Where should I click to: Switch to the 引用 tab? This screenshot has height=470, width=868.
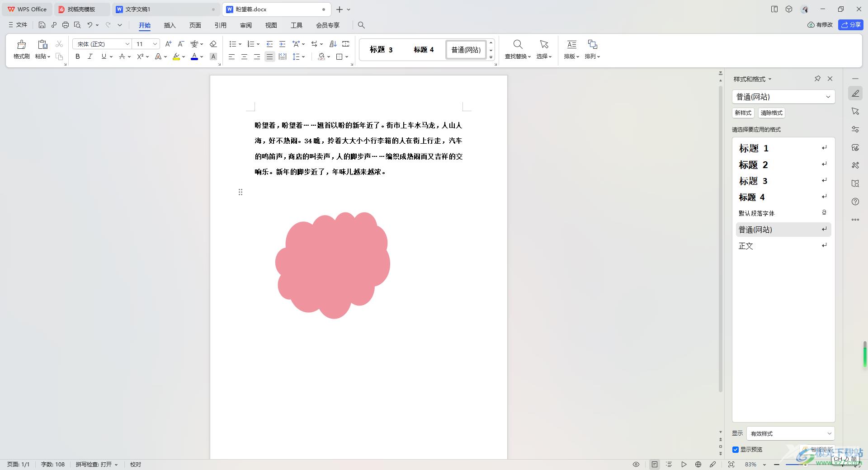220,25
